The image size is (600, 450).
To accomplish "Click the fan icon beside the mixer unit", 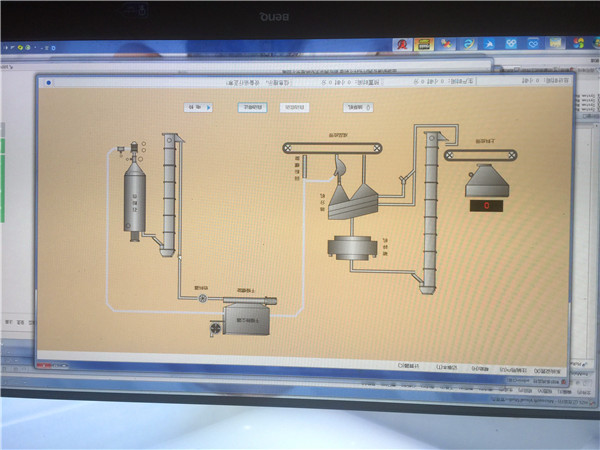I will pos(216,326).
